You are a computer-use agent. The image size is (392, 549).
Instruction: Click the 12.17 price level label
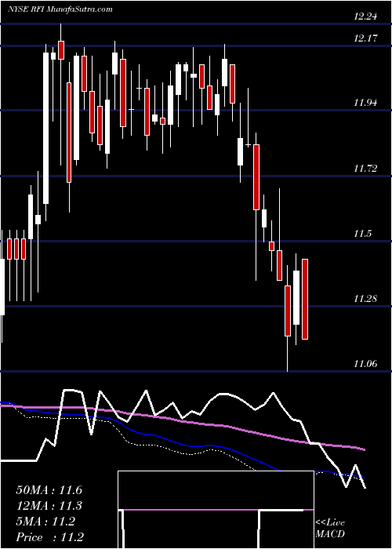[x=365, y=38]
